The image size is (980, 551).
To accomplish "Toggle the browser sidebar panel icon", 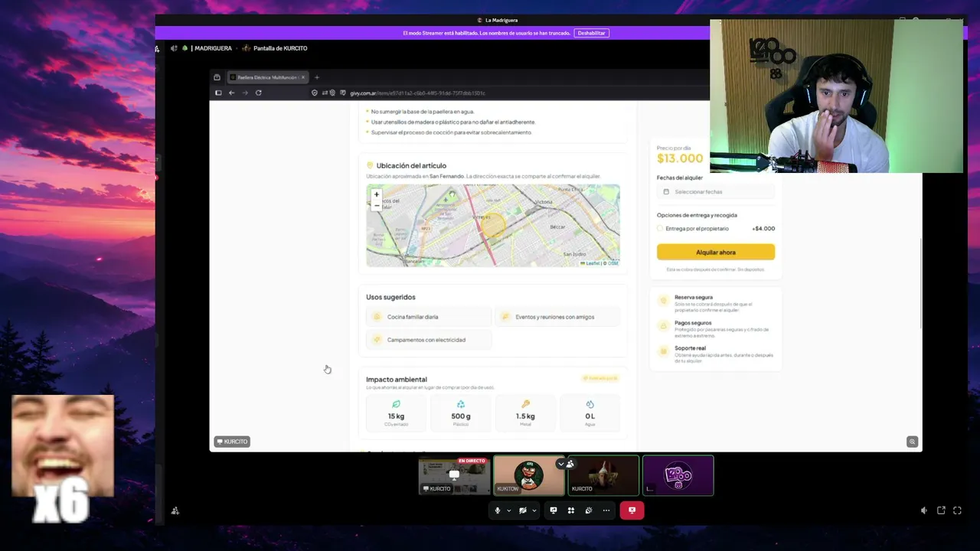I will point(218,93).
